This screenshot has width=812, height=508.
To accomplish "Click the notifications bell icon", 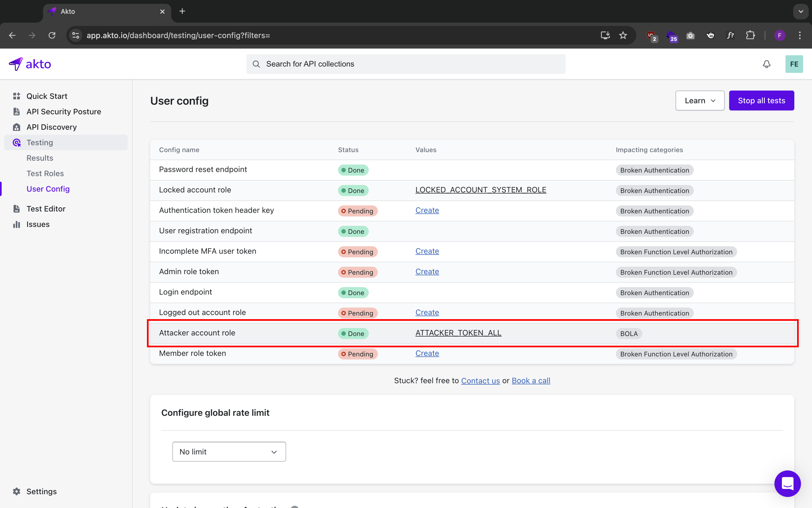I will (x=766, y=64).
